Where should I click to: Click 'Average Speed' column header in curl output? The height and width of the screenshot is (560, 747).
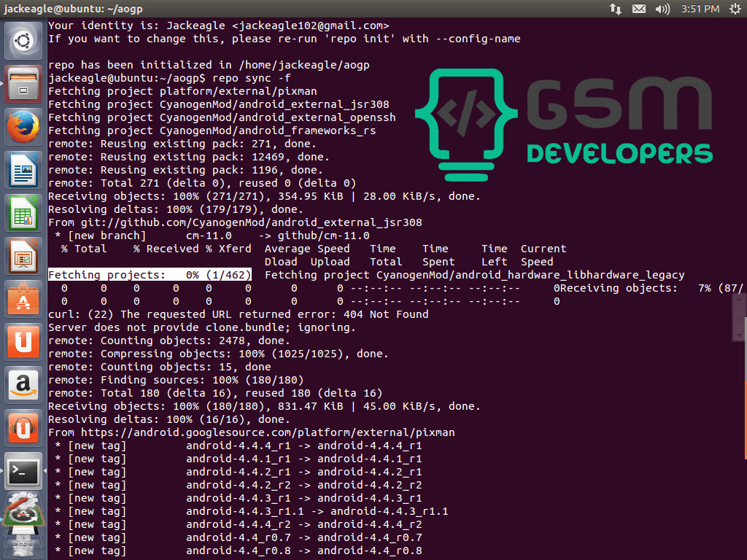click(x=307, y=249)
